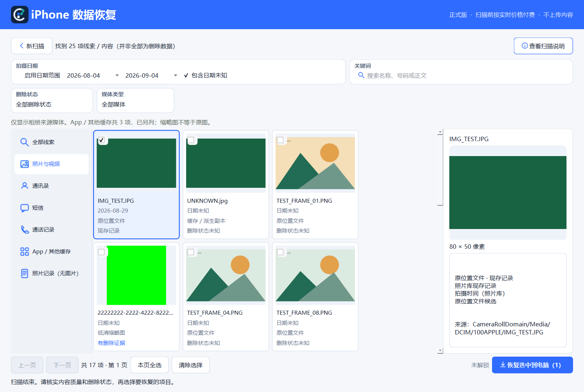
Task: Click the IMG_TEST.JPG card thumbnail
Action: click(x=137, y=163)
